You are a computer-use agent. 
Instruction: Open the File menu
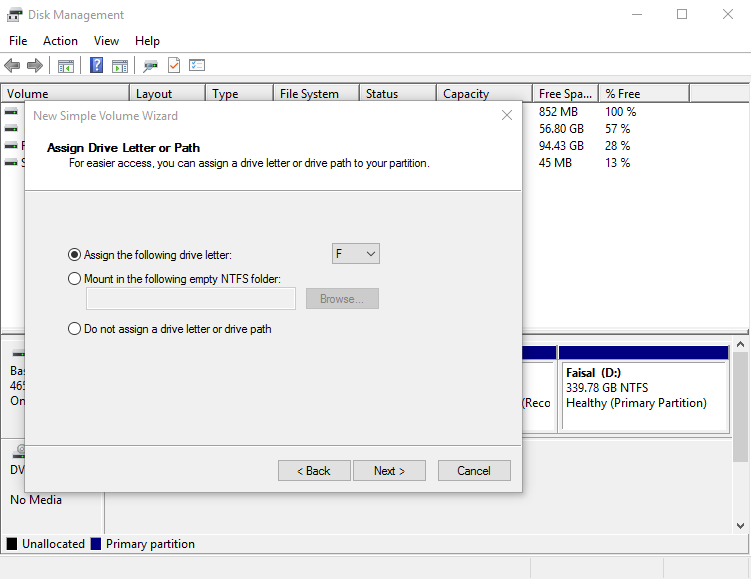click(18, 41)
